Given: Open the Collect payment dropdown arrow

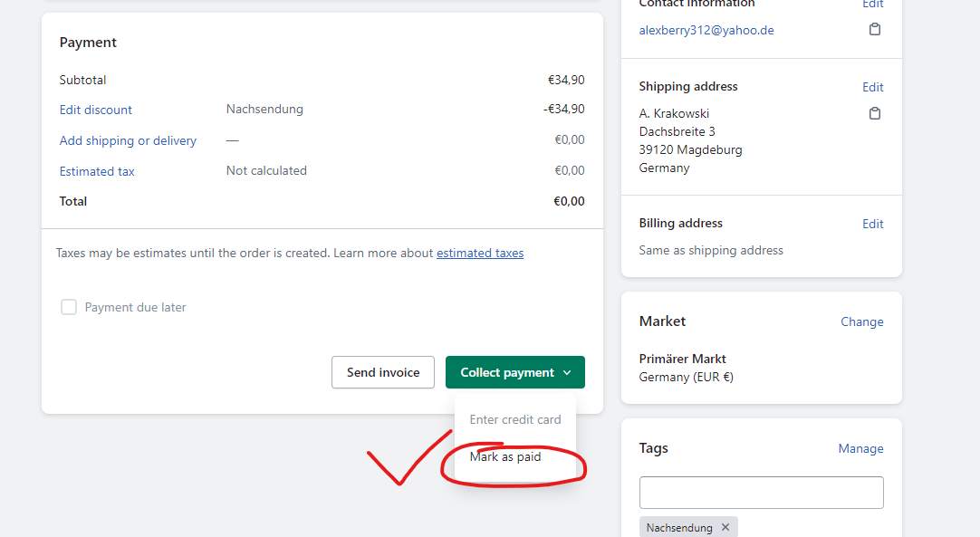Looking at the screenshot, I should 567,372.
